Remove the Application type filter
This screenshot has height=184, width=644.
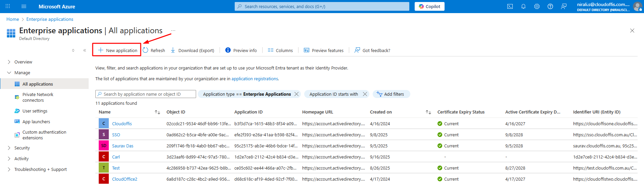pos(296,94)
